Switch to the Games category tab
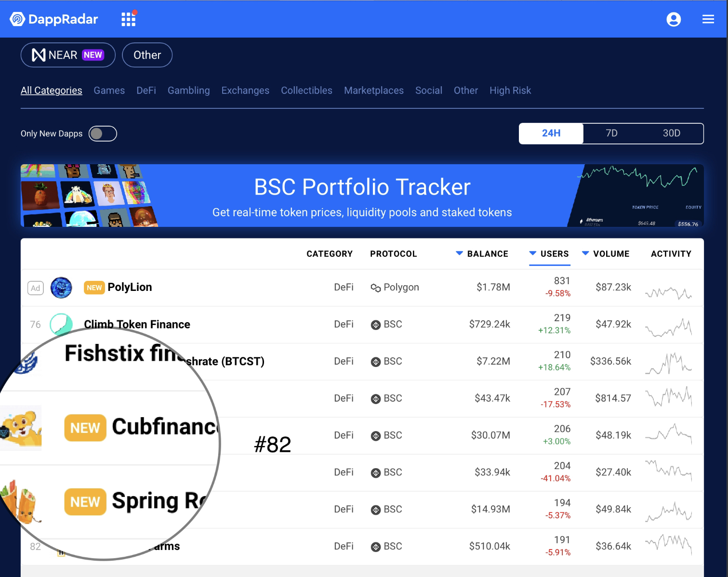 109,91
